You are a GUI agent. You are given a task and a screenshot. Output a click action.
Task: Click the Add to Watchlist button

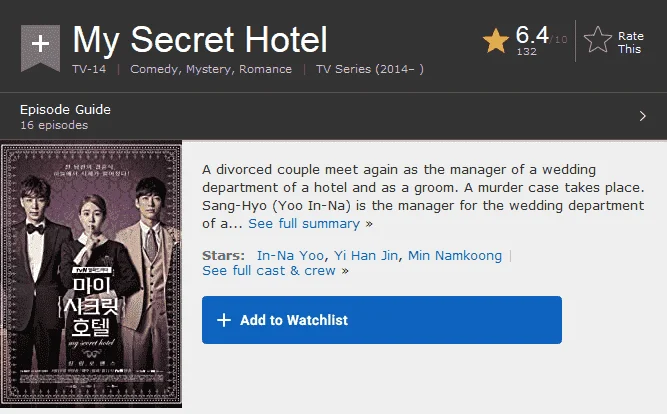382,320
